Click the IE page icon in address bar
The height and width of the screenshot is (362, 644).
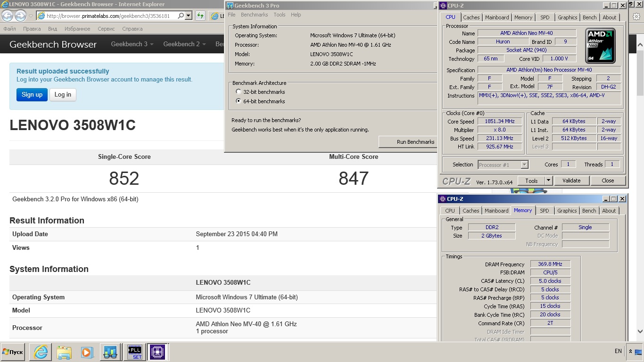click(x=41, y=16)
